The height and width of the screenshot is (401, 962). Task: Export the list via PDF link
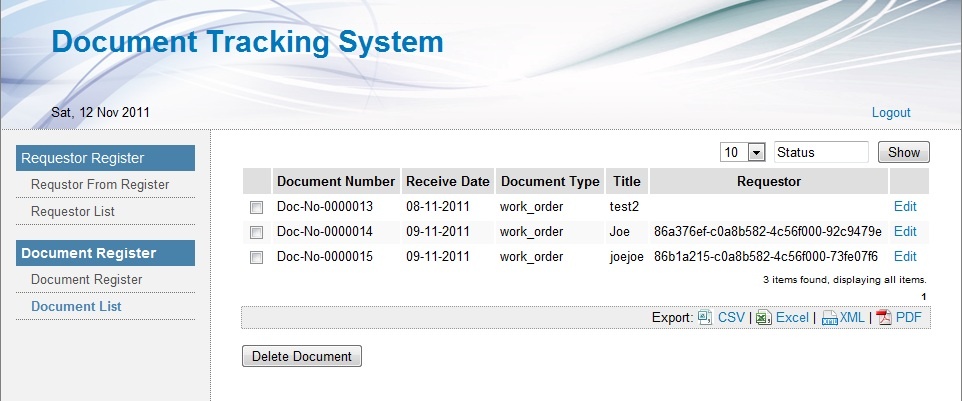point(909,318)
